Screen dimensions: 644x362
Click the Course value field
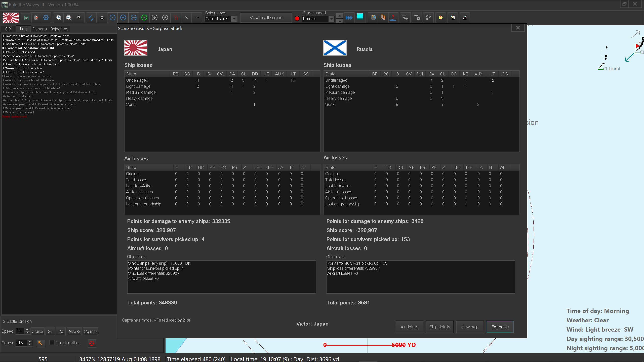[21, 343]
